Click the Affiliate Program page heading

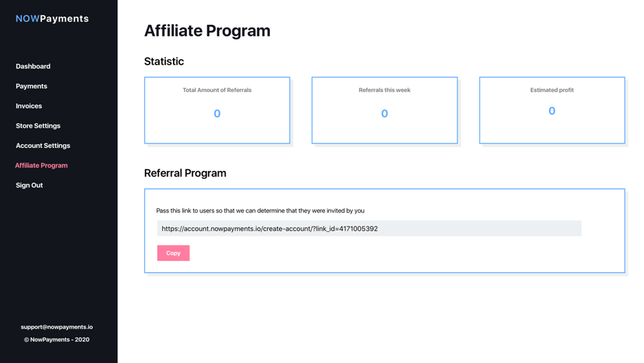point(207,31)
